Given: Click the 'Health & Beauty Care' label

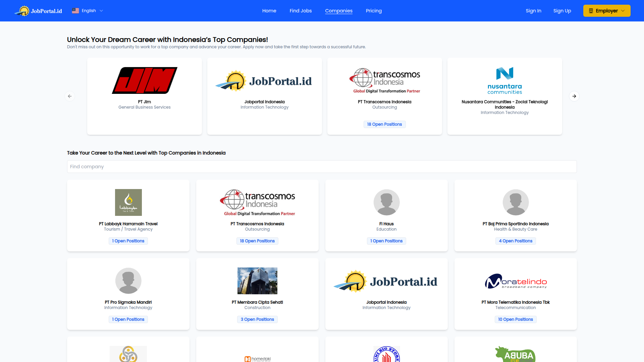Looking at the screenshot, I should pyautogui.click(x=516, y=229).
